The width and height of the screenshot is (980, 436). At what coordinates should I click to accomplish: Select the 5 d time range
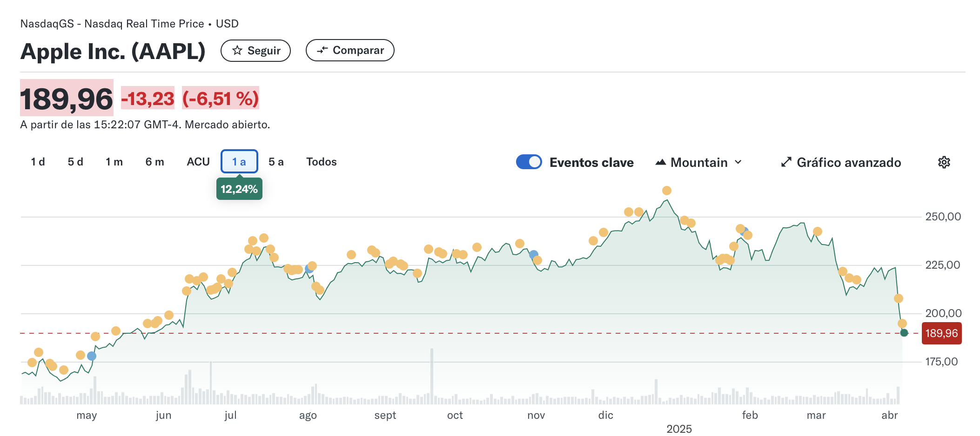(x=75, y=162)
